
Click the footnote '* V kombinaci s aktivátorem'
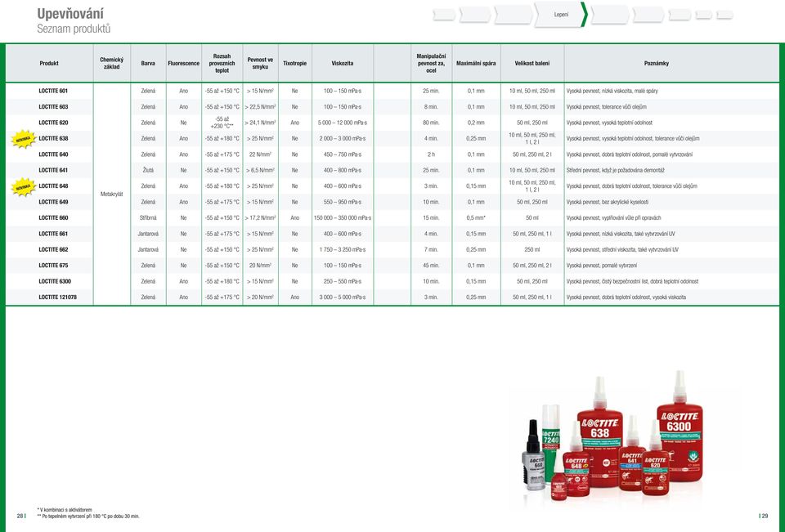[65, 510]
